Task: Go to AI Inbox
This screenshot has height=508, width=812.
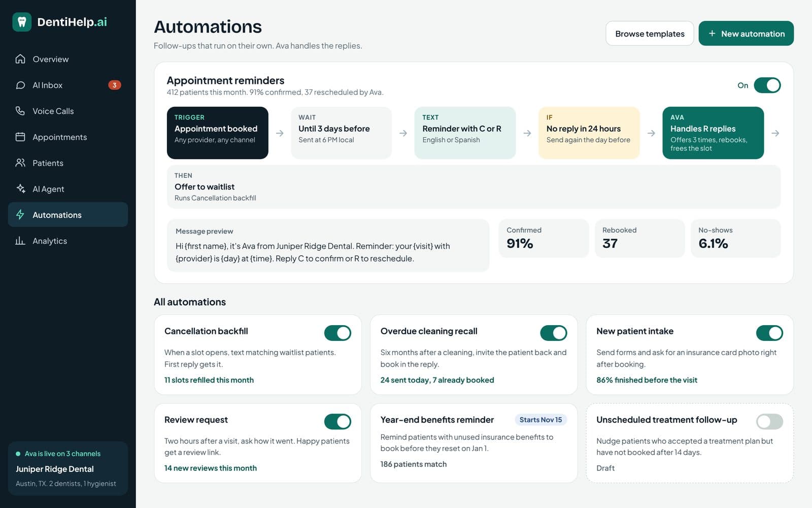Action: (x=68, y=85)
